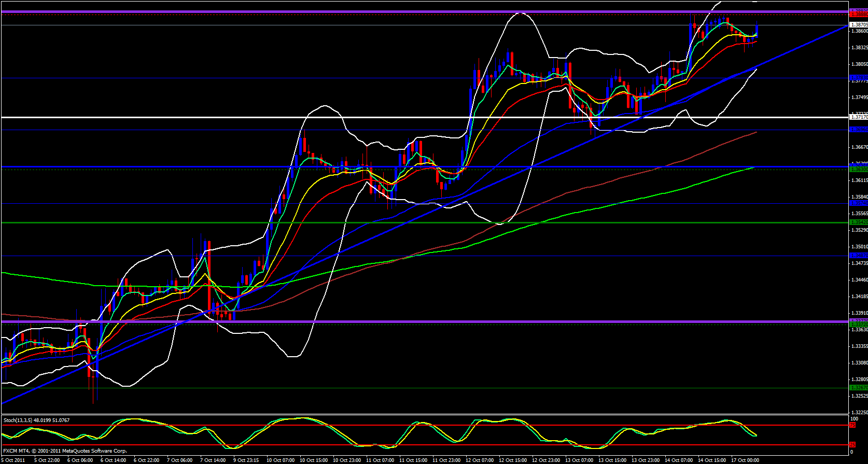Select the Stochastic 75 level label
This screenshot has height=464, width=868.
click(x=852, y=425)
